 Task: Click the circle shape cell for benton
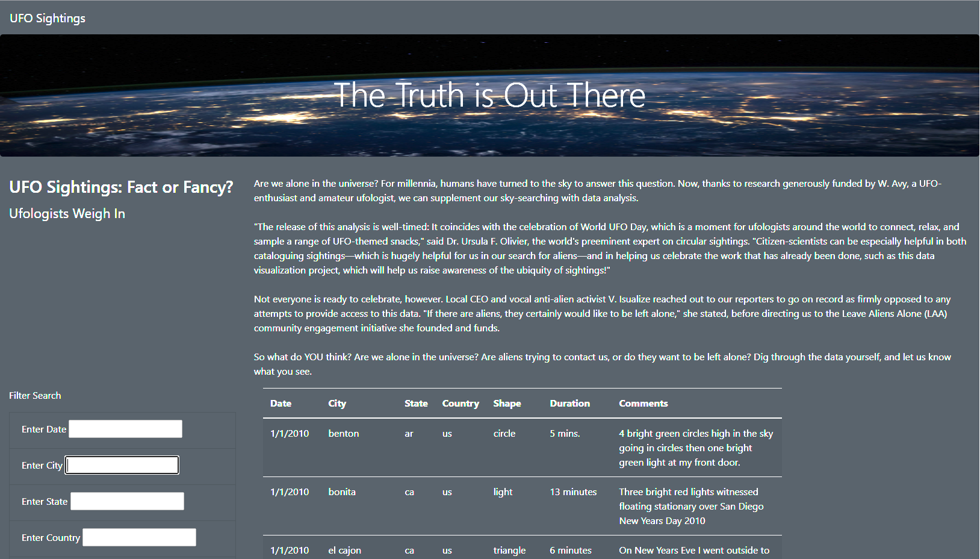point(504,433)
